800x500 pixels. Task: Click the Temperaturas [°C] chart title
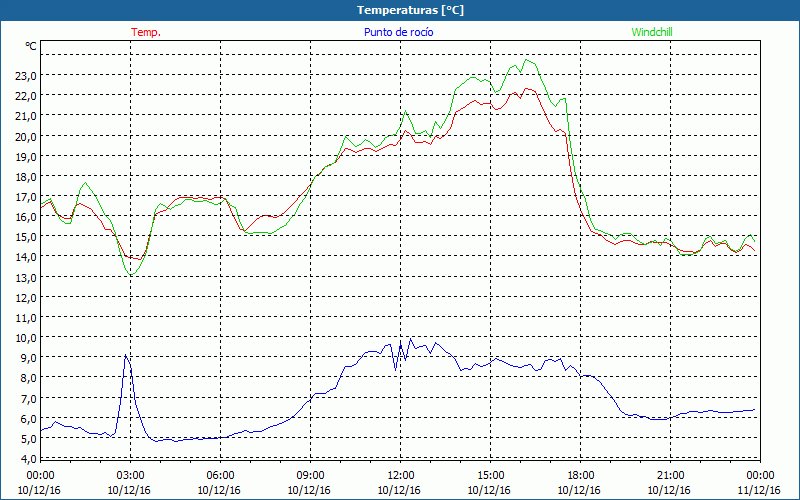(410, 10)
